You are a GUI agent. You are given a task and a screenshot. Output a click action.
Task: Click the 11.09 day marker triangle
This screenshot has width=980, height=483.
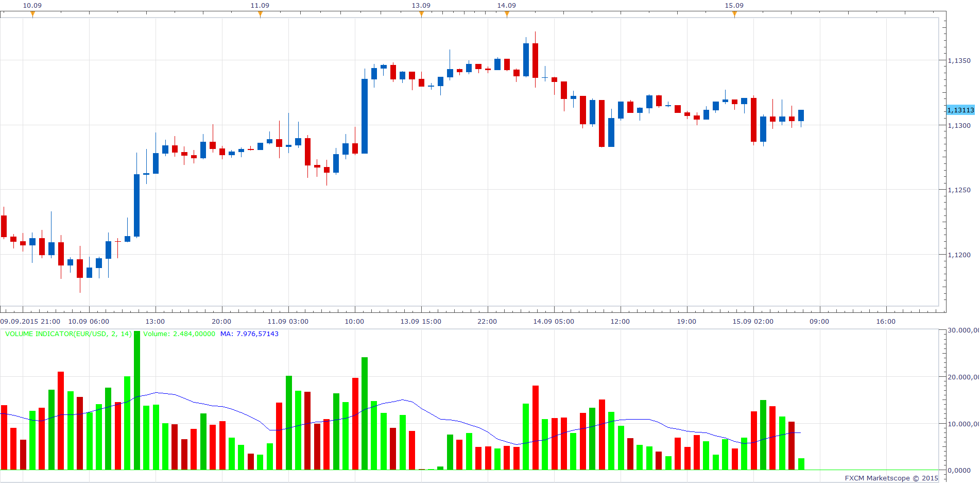[260, 14]
